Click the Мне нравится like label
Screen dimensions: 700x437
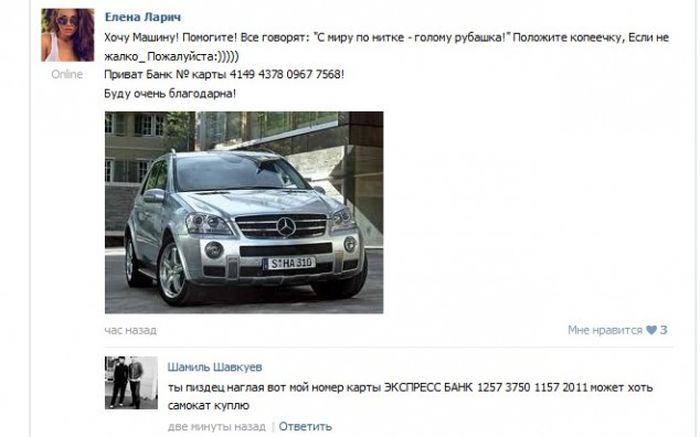605,330
